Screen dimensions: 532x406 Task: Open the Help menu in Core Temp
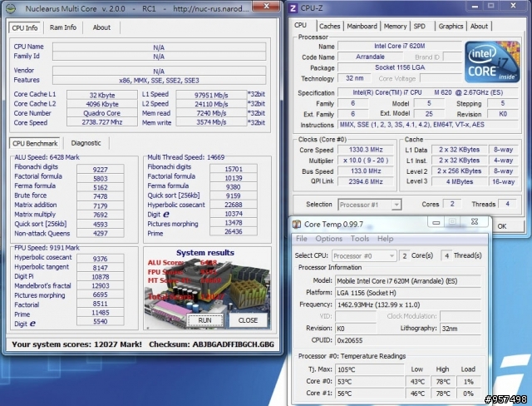(385, 239)
